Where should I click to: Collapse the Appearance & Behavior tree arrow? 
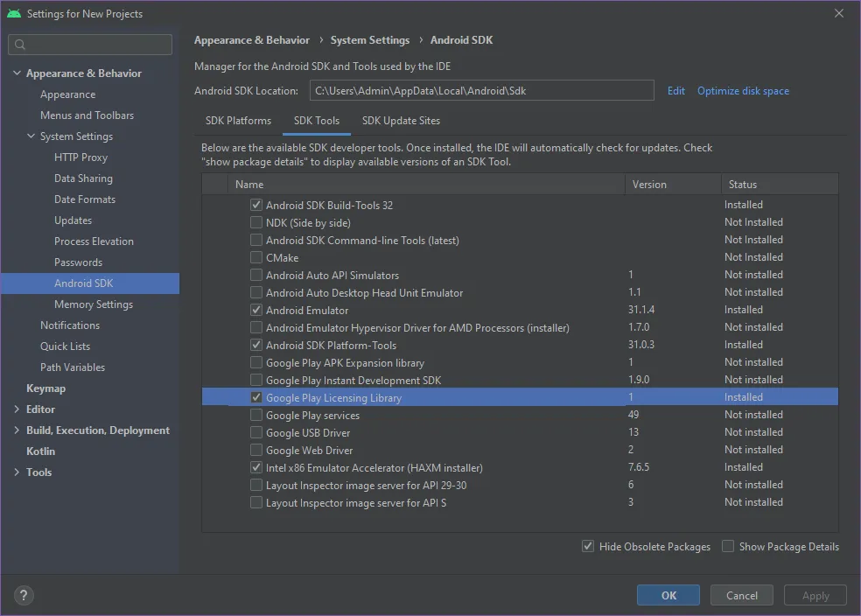pyautogui.click(x=17, y=73)
